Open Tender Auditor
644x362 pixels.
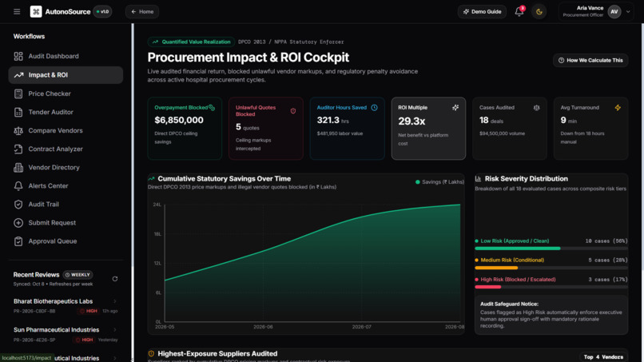coord(66,112)
